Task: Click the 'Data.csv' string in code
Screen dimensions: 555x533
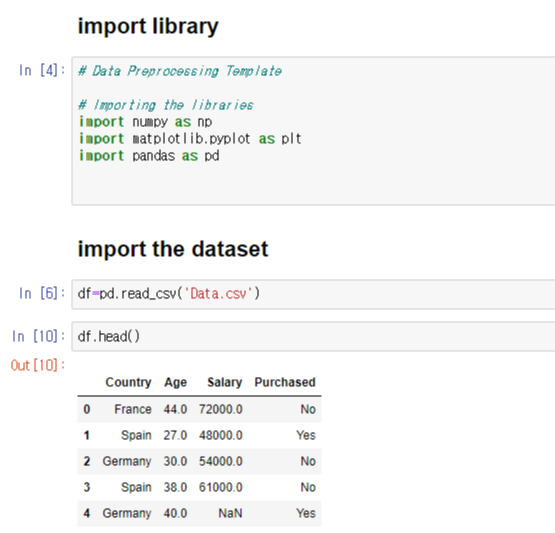Action: click(218, 294)
